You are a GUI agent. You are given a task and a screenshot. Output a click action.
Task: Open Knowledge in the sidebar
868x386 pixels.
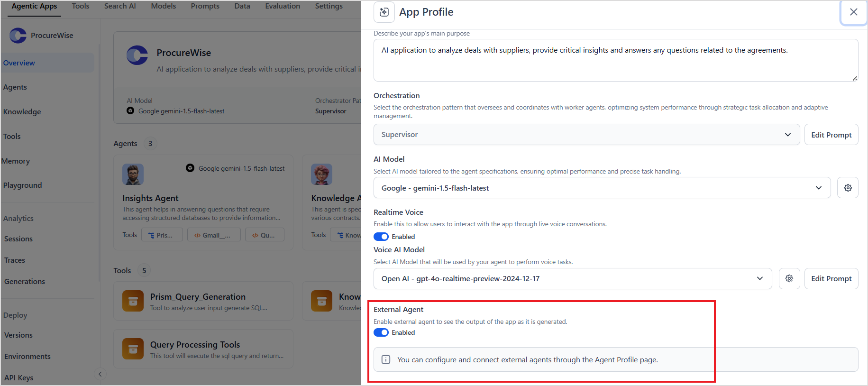22,112
